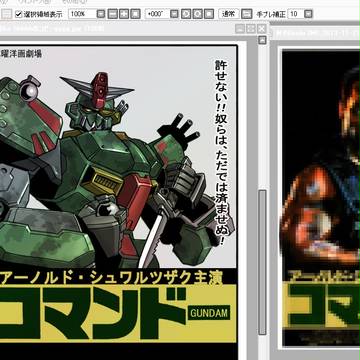Rotate the view counterclockwise
The image size is (360, 360).
pyautogui.click(x=186, y=14)
